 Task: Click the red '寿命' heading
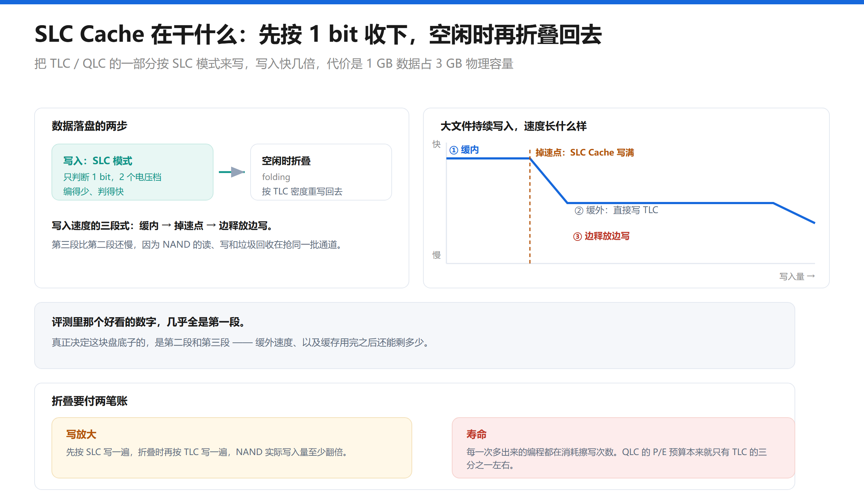[x=476, y=435]
